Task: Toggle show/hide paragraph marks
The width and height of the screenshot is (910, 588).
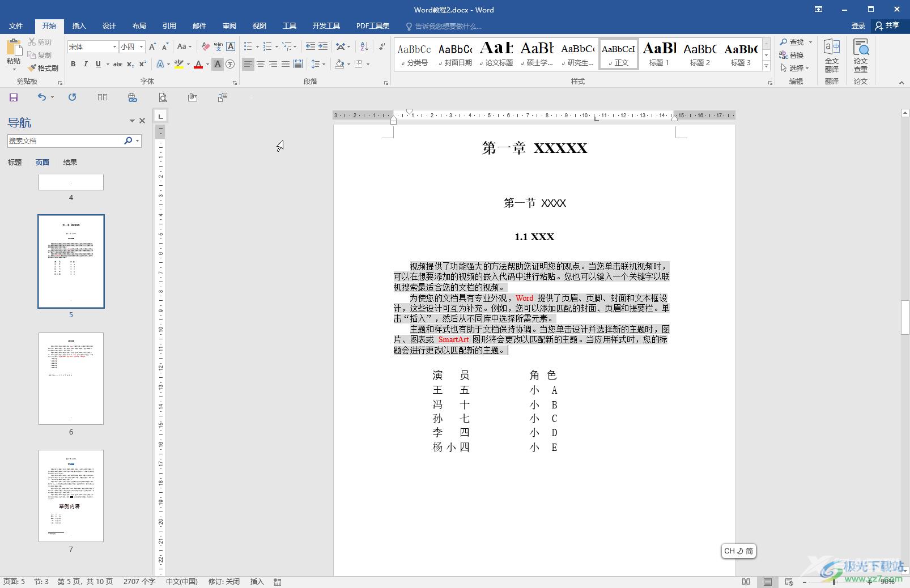Action: 382,46
